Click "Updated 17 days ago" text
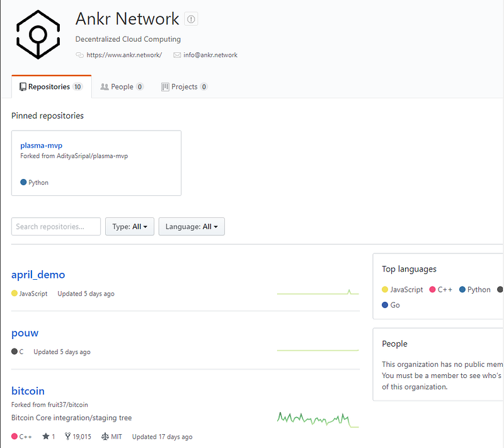Image resolution: width=504 pixels, height=448 pixels. point(163,437)
